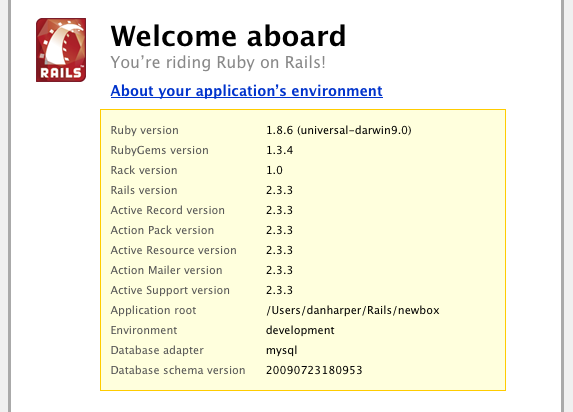Viewport: 573px width, 412px height.
Task: Select 2.3.3 beside Active Resource version
Action: pos(280,250)
